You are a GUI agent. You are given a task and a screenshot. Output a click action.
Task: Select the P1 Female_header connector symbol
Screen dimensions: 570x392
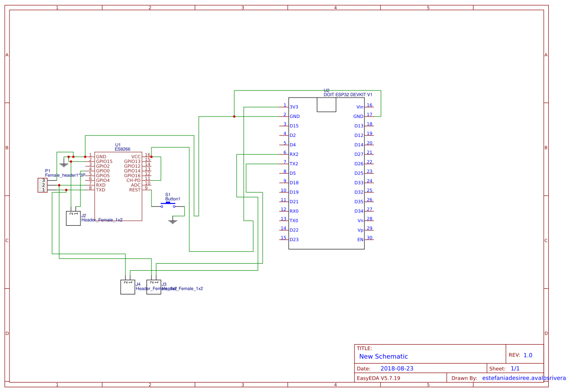point(42,186)
